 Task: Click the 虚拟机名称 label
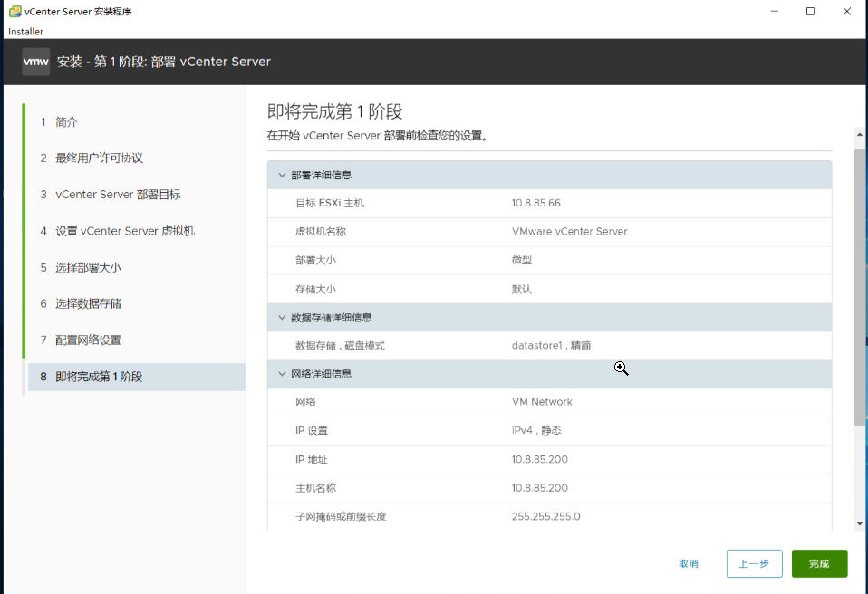click(x=321, y=232)
